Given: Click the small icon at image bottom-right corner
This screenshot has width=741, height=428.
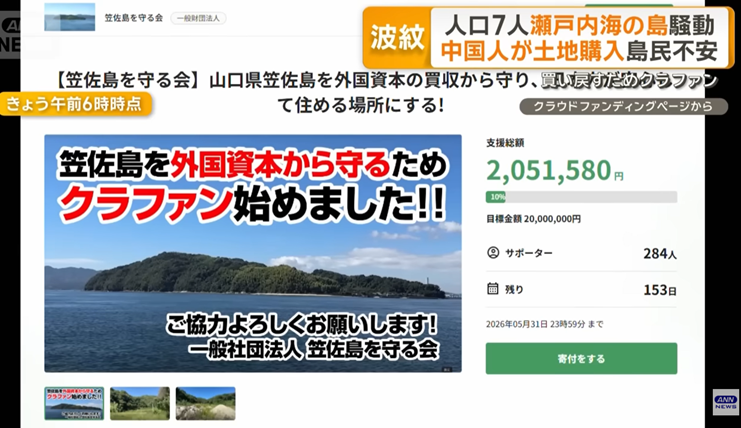Looking at the screenshot, I should click(447, 369).
